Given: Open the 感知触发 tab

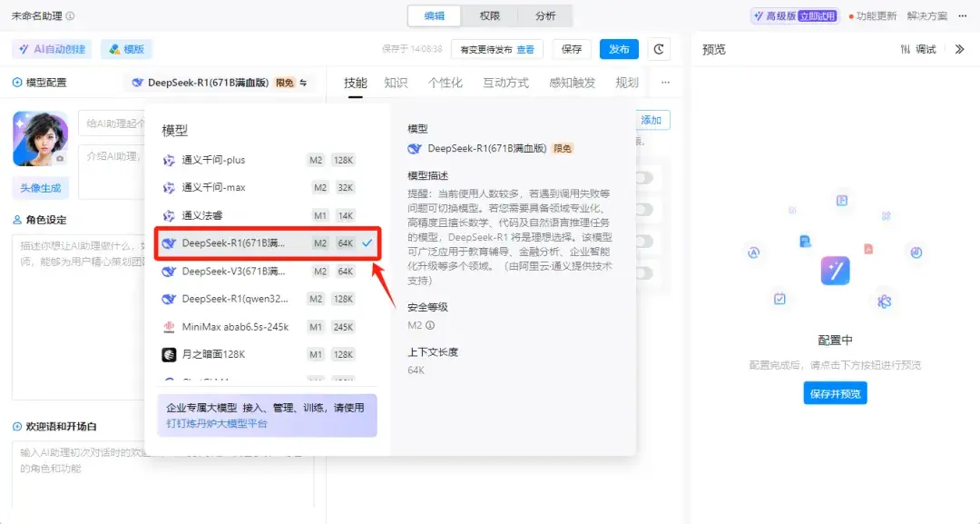Looking at the screenshot, I should [x=572, y=83].
